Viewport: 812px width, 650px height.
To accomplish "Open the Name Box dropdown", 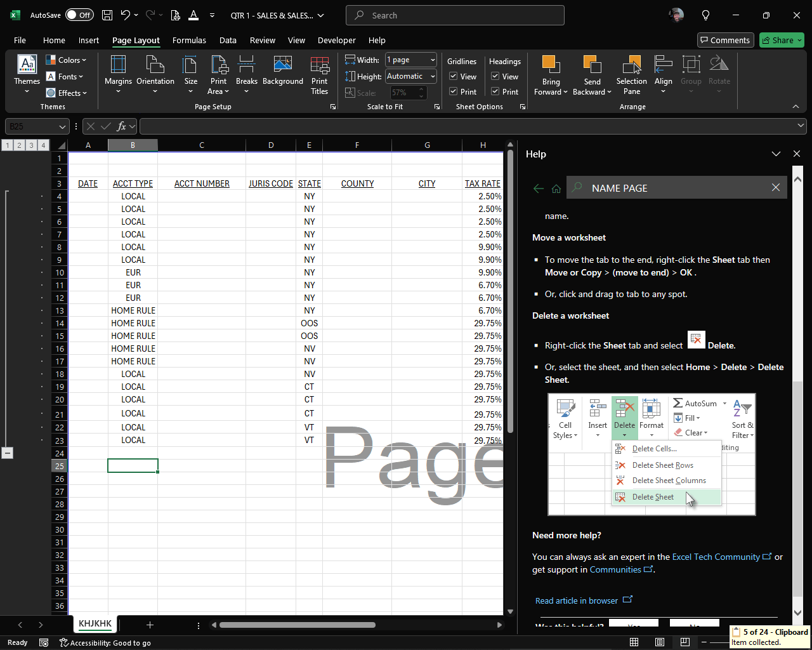I will pyautogui.click(x=62, y=127).
